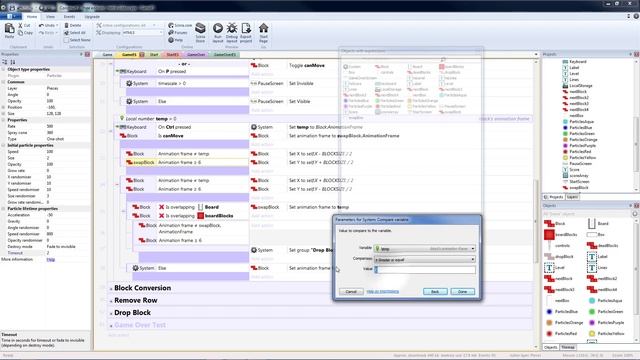The height and width of the screenshot is (360, 640).
Task: Click the Cancel button in the dialog
Action: pos(351,292)
